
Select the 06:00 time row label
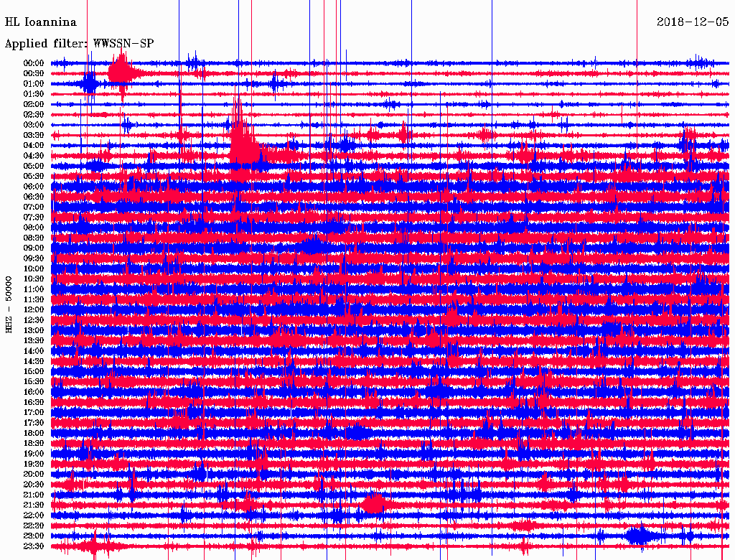tap(34, 186)
